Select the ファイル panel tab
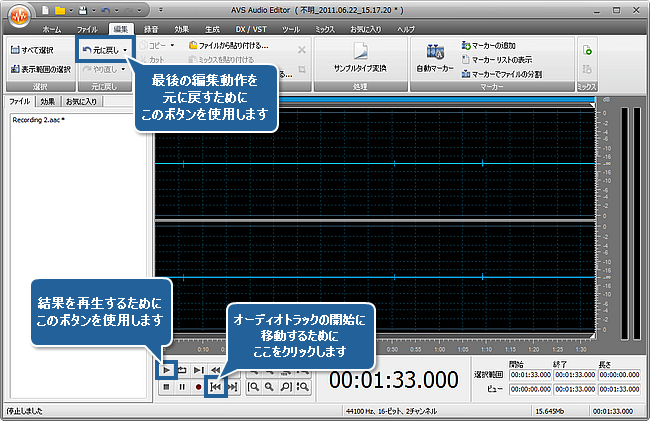650x421 pixels. [19, 101]
